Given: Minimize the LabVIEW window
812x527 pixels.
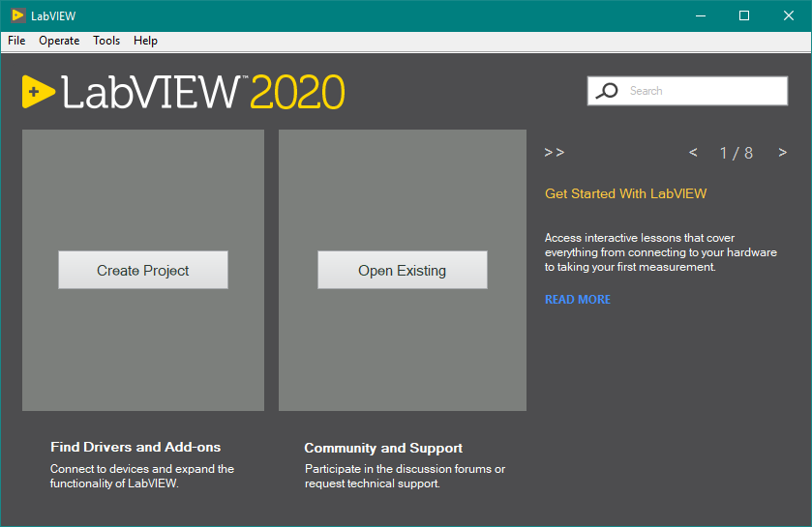Looking at the screenshot, I should (700, 15).
